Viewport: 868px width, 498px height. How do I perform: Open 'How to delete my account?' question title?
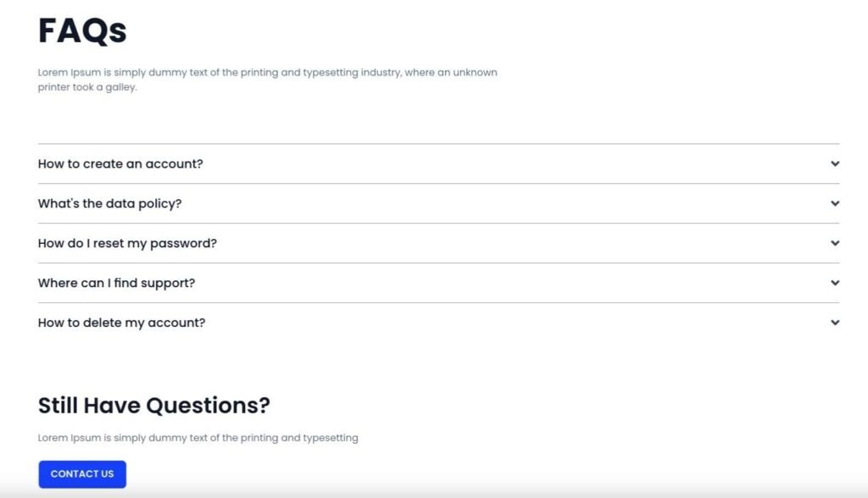coord(121,323)
